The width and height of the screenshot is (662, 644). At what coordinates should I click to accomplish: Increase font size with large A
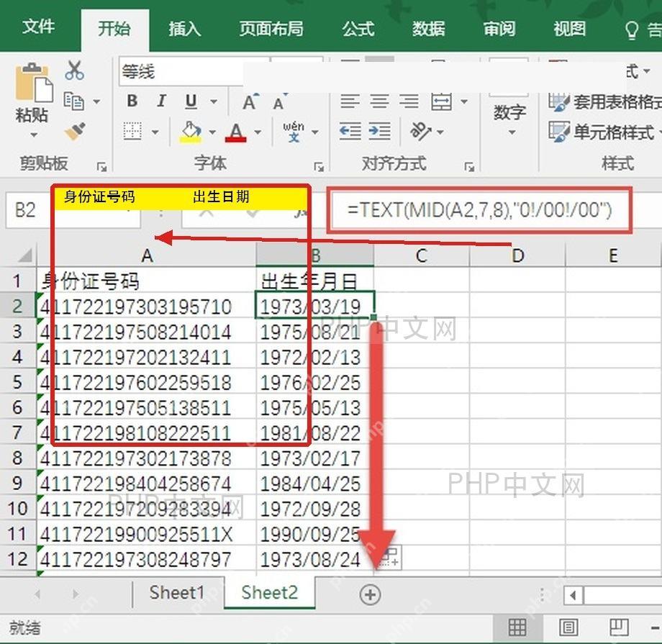click(x=250, y=101)
